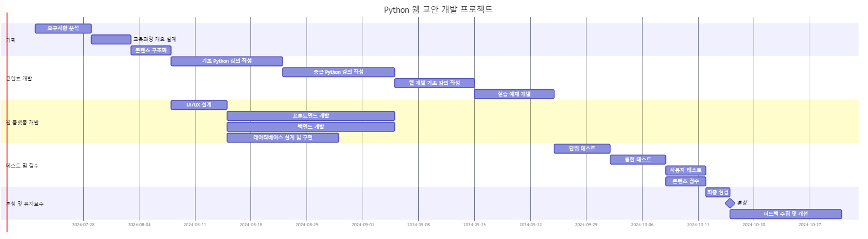Select the UI/UX 설계 task bar
The height and width of the screenshot is (239, 868).
pos(199,105)
